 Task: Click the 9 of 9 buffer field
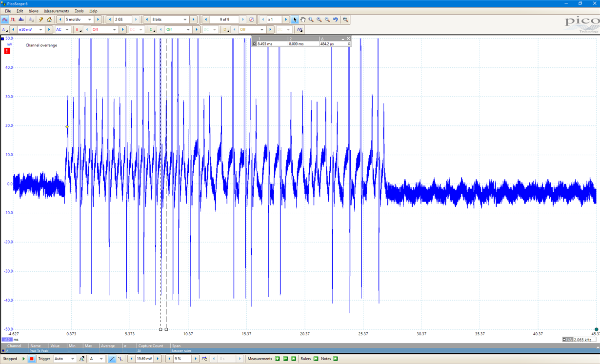224,20
